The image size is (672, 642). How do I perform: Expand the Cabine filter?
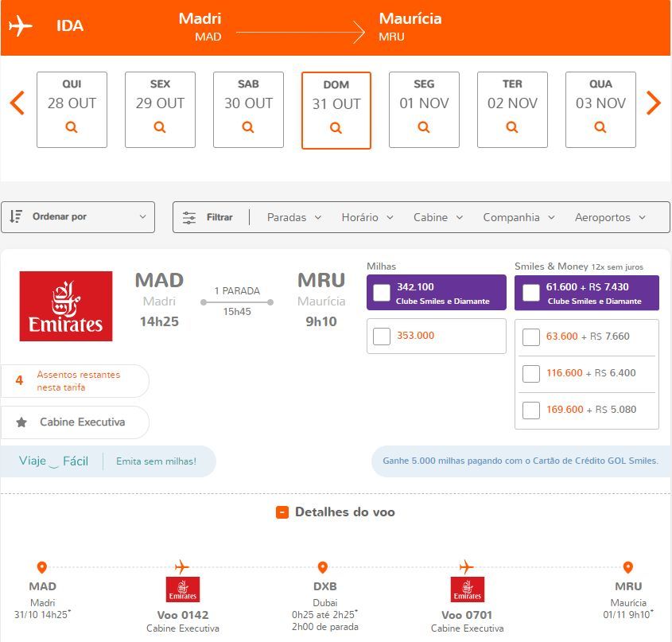tap(438, 217)
